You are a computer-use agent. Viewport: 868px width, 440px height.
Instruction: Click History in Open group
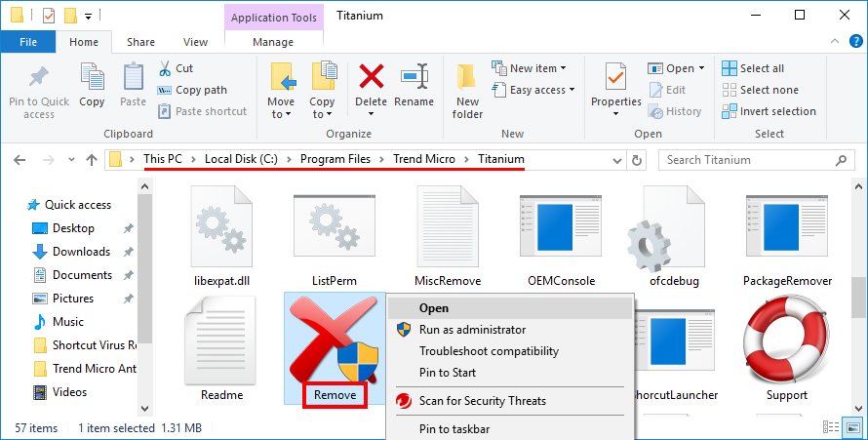675,111
